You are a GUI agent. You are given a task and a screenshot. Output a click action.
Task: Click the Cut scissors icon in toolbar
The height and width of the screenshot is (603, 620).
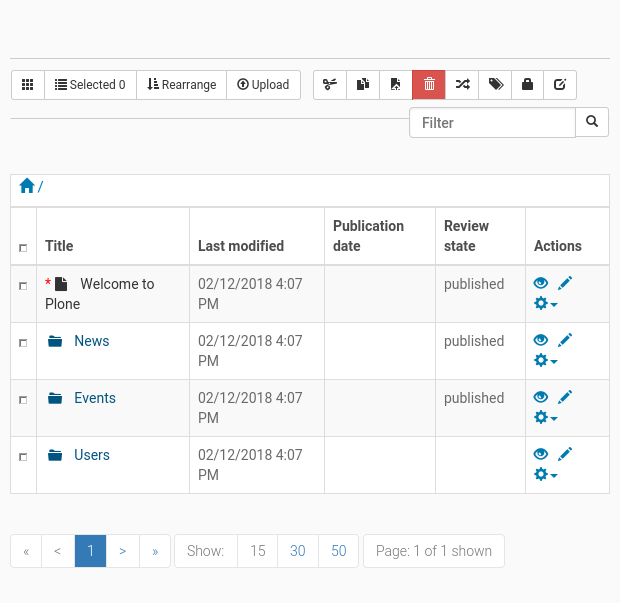pyautogui.click(x=330, y=85)
